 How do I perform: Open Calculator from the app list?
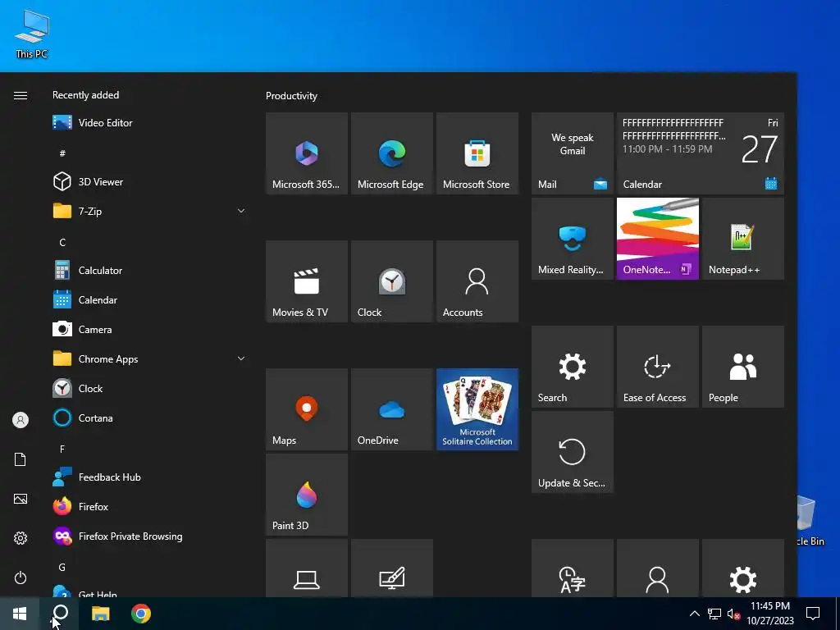tap(148, 270)
